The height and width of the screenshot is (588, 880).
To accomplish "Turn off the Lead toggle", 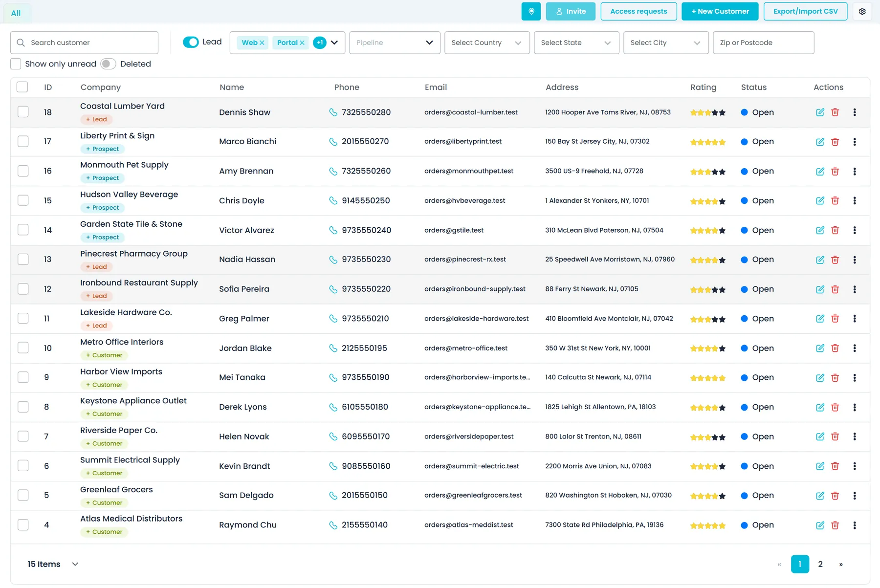I will coord(191,42).
